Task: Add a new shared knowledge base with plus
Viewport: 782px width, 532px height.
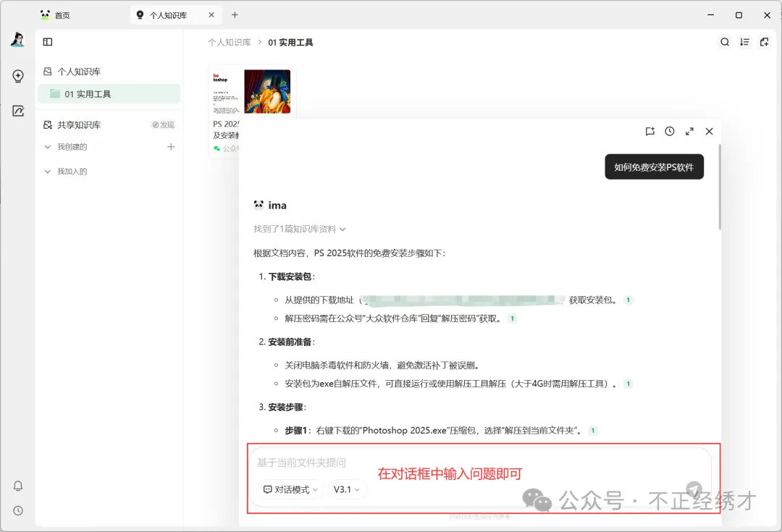Action: pos(171,147)
